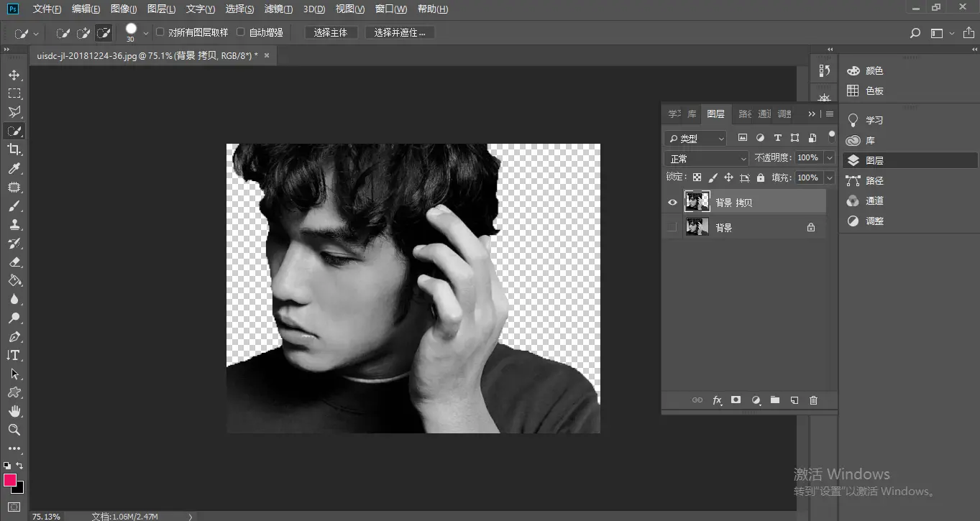
Task: Choose Add to Selection mode icon
Action: 83,33
